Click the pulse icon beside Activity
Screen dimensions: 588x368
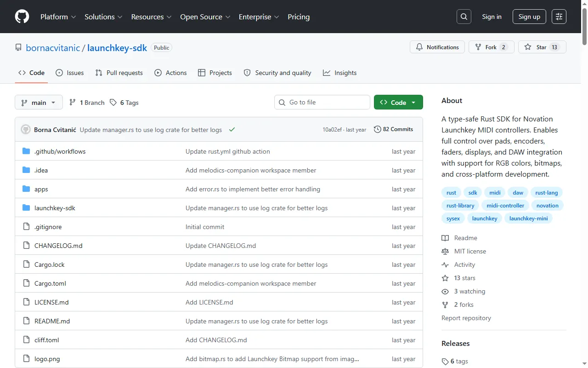pos(445,264)
